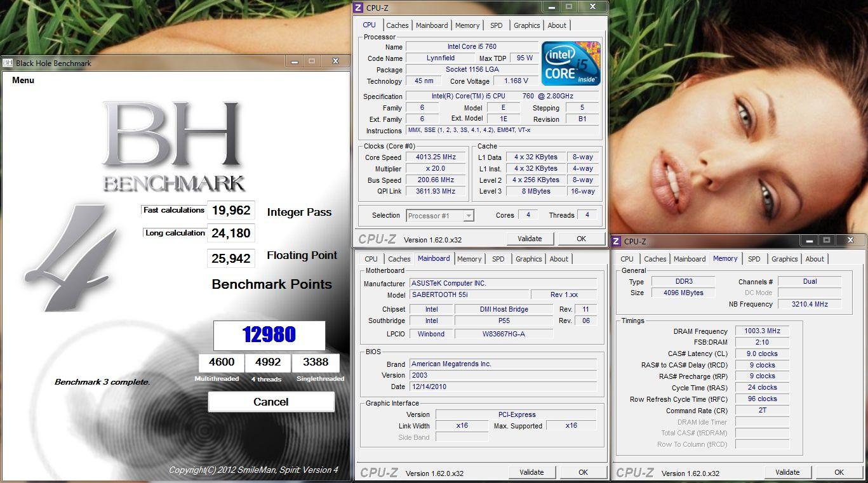Click Core Speed value 4013.25 MHz
This screenshot has width=868, height=483.
(436, 157)
